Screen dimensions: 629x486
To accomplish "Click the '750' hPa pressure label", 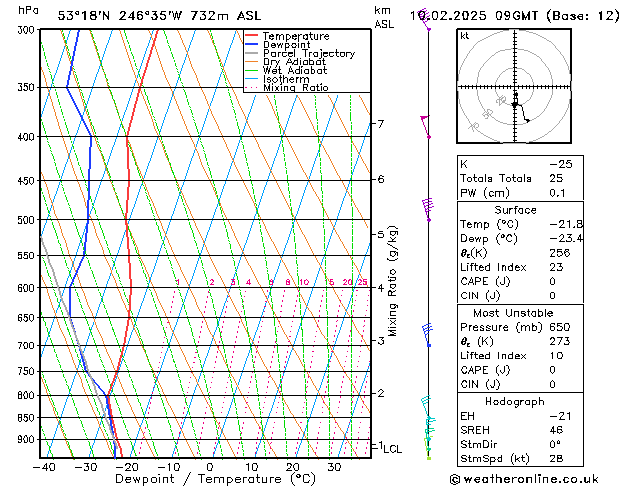I will (x=28, y=371).
